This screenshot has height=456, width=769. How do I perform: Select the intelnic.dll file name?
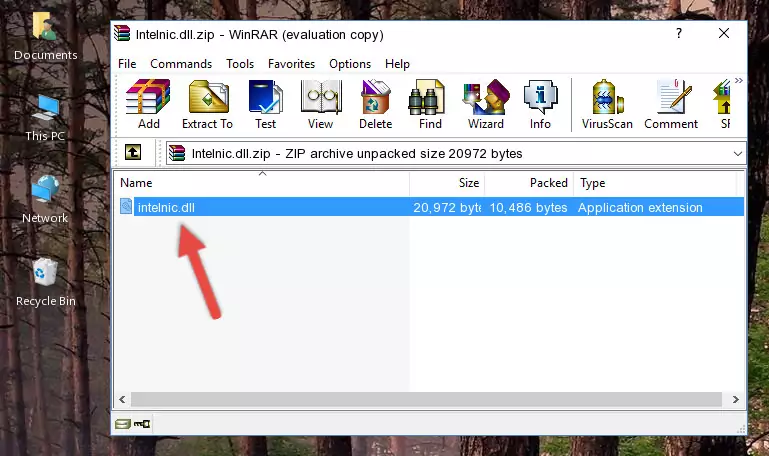click(x=166, y=207)
